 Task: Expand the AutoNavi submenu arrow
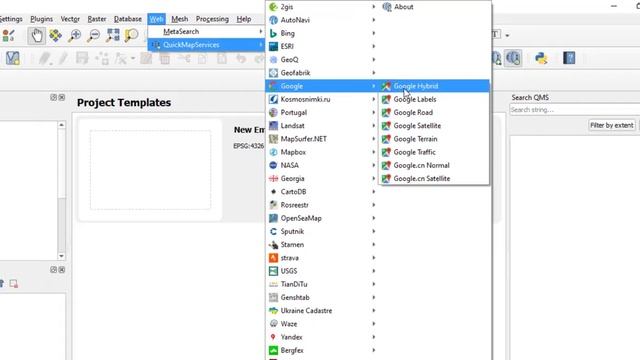pyautogui.click(x=373, y=20)
